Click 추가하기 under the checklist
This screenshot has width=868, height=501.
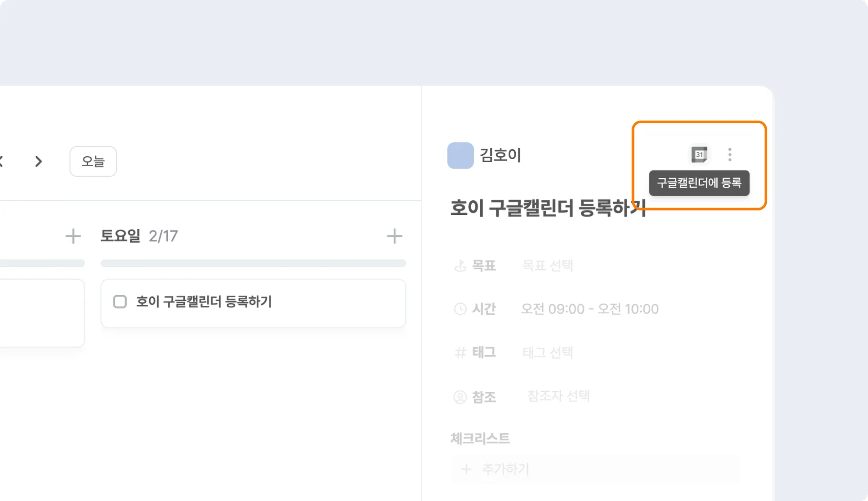[x=505, y=469]
